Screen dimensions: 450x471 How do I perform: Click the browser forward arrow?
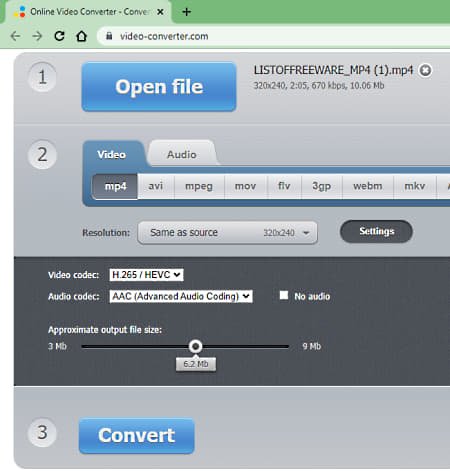click(x=37, y=36)
